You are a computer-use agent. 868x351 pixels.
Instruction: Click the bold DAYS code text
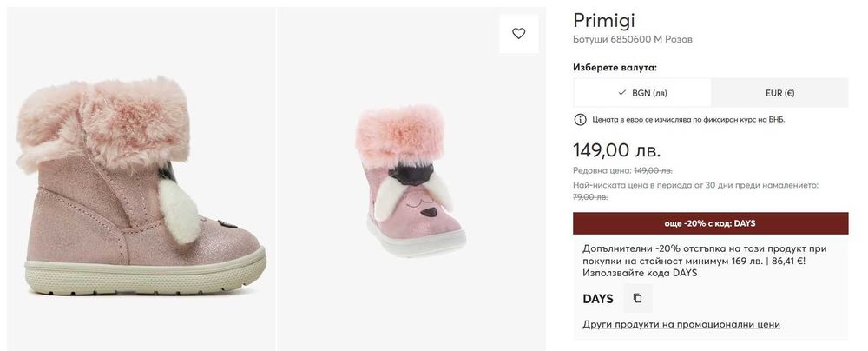click(598, 299)
